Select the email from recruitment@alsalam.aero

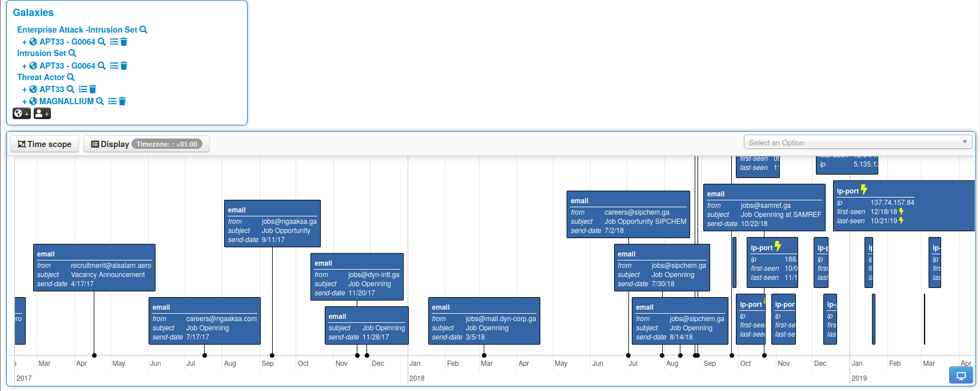(94, 268)
